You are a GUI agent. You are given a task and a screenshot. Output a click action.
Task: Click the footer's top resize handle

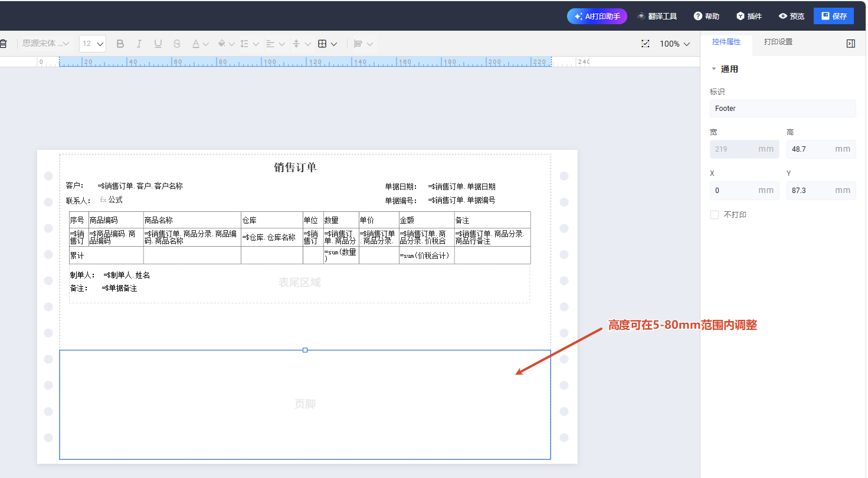(x=305, y=350)
